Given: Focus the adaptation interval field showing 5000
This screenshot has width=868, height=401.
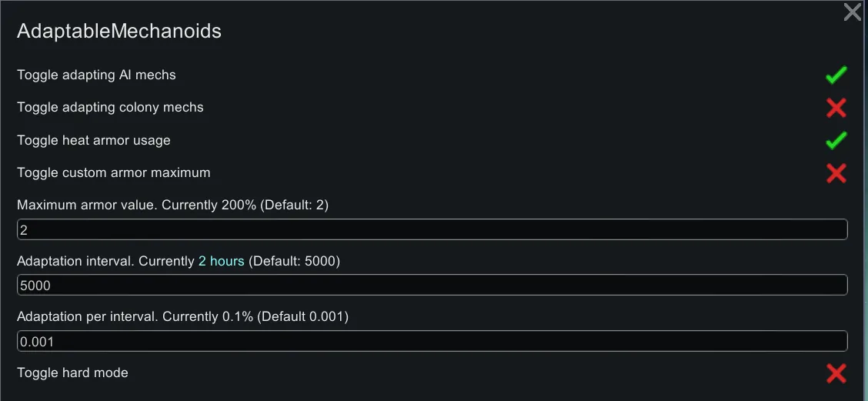Looking at the screenshot, I should point(432,285).
